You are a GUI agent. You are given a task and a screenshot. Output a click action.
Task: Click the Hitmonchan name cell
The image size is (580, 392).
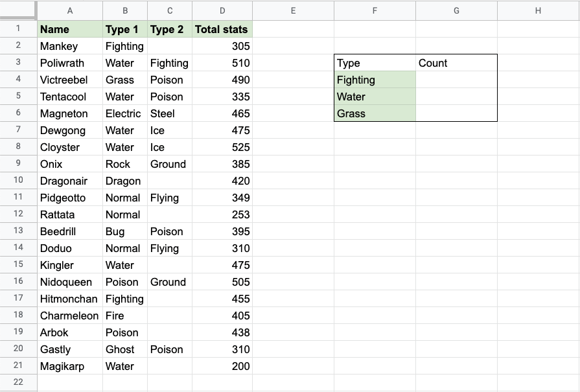point(70,299)
